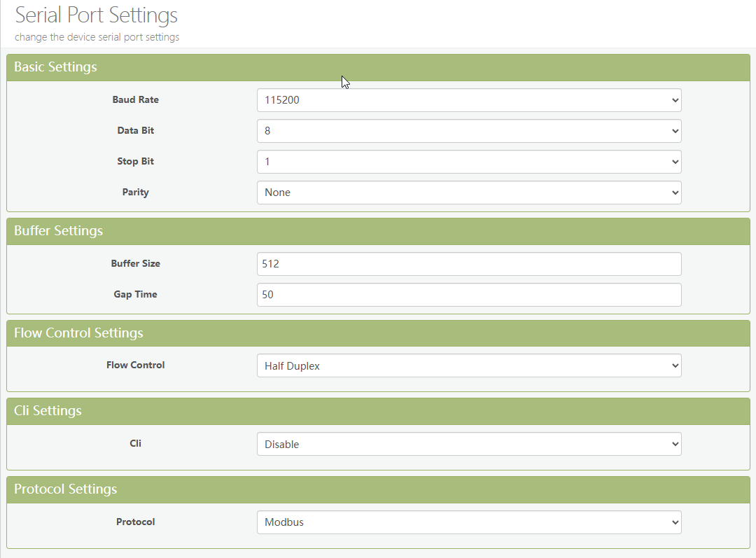Focus the Gap Time text box
Viewport: 756px width, 558px height.
[x=468, y=295]
